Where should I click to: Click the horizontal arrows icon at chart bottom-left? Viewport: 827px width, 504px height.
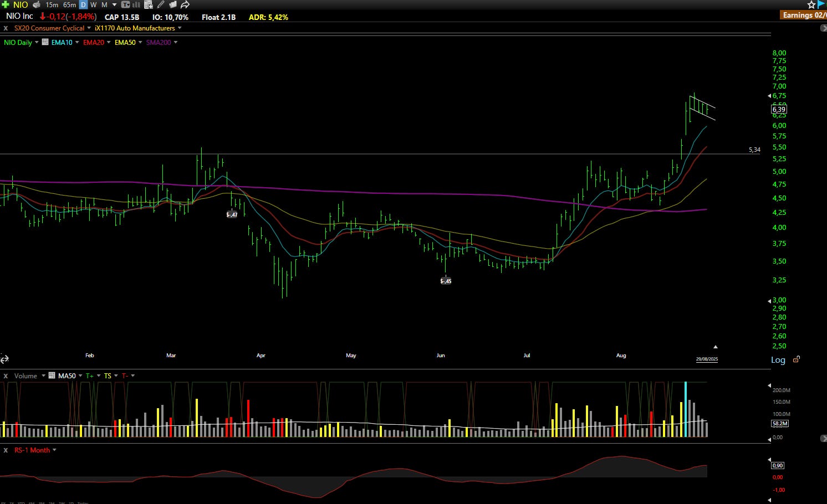click(4, 359)
